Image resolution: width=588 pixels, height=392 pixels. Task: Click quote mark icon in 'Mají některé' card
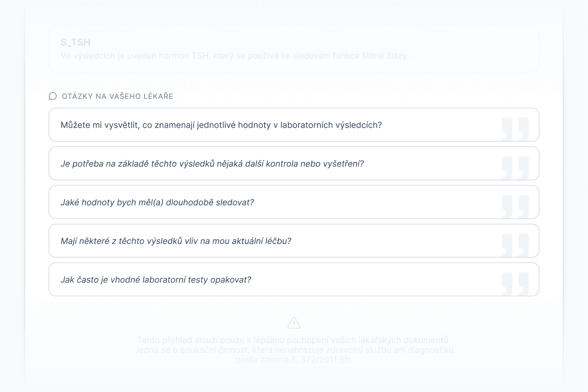click(x=515, y=245)
